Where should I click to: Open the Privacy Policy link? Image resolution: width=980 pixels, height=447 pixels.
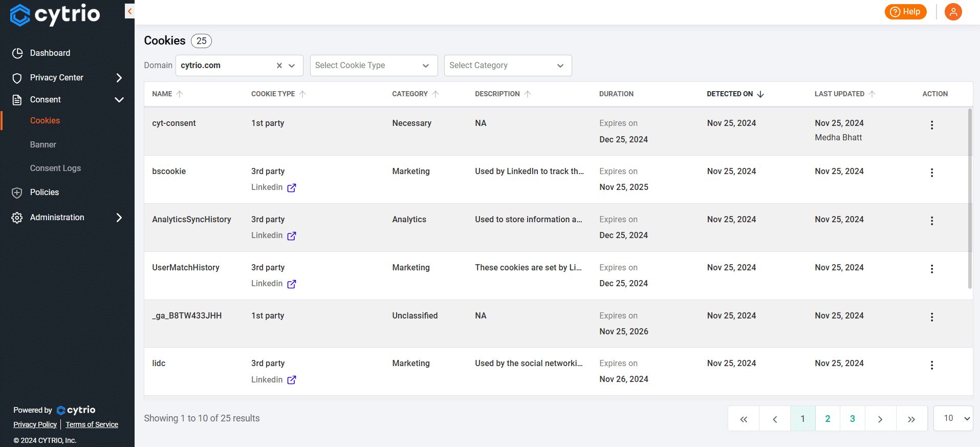point(35,424)
